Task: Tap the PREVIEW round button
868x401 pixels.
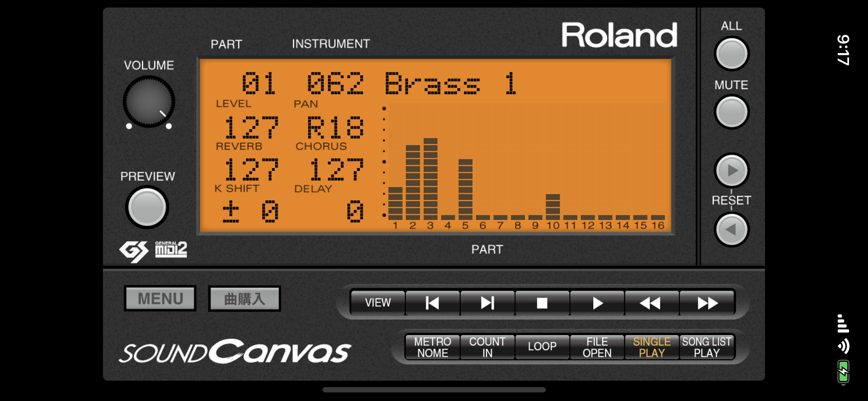Action: pyautogui.click(x=147, y=207)
